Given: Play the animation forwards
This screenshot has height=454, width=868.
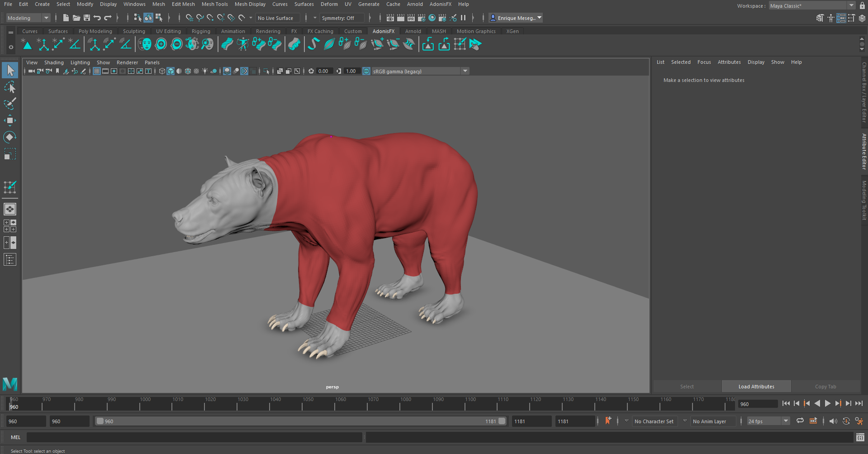Looking at the screenshot, I should (x=827, y=403).
